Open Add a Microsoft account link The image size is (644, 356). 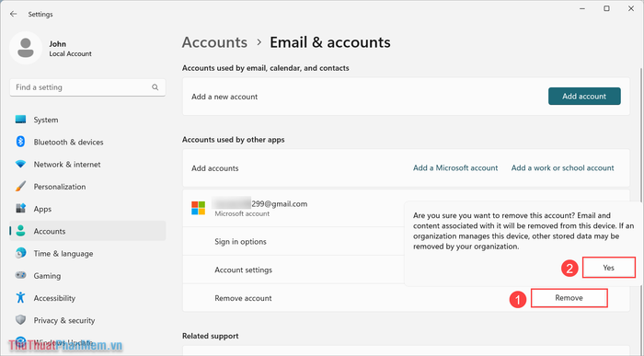pos(455,168)
